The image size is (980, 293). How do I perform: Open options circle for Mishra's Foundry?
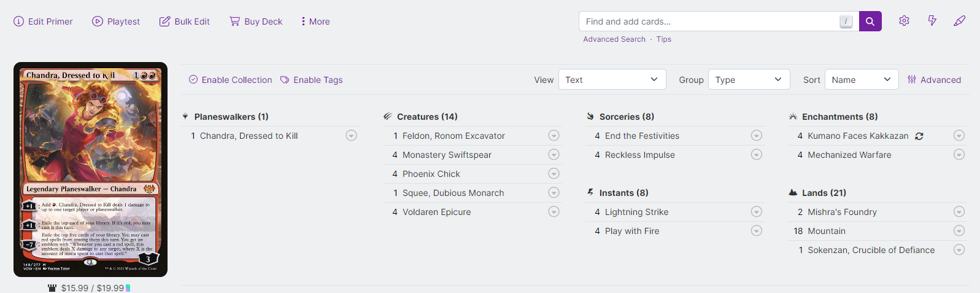point(959,212)
